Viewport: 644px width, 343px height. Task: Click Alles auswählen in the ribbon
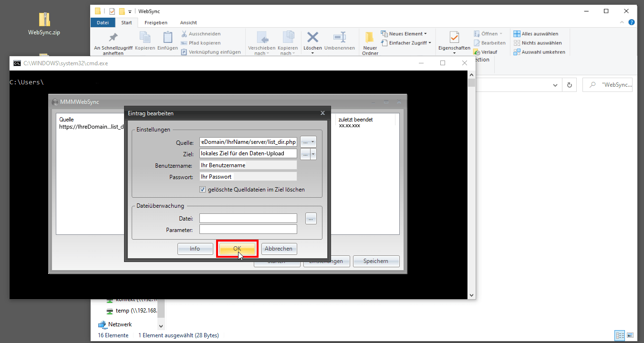click(536, 34)
